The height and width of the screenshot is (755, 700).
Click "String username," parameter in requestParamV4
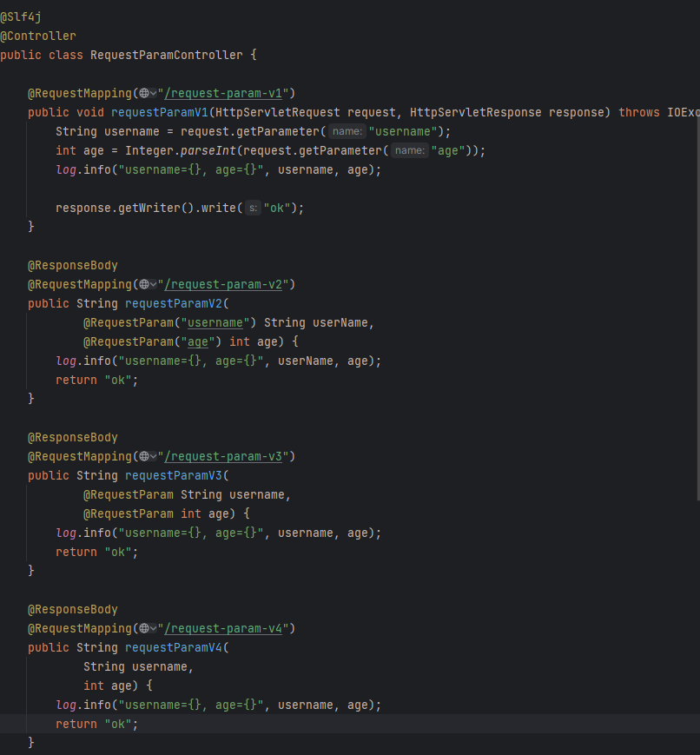[x=139, y=667]
